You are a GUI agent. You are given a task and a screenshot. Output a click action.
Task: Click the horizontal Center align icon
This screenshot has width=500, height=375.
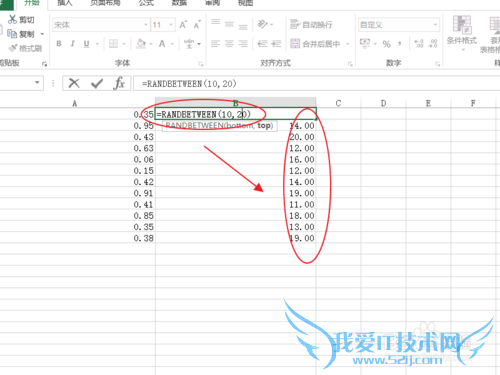(x=229, y=44)
